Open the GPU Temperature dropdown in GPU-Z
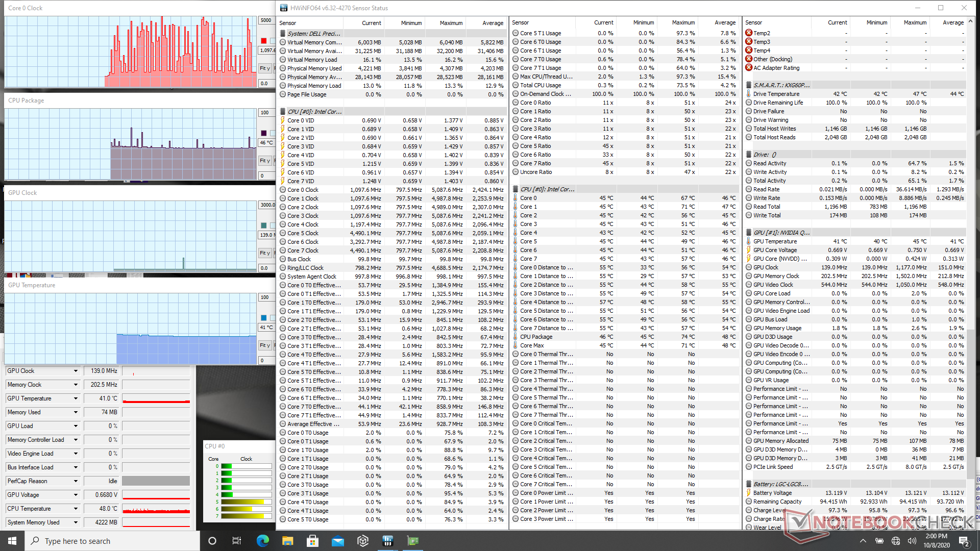 coord(76,398)
